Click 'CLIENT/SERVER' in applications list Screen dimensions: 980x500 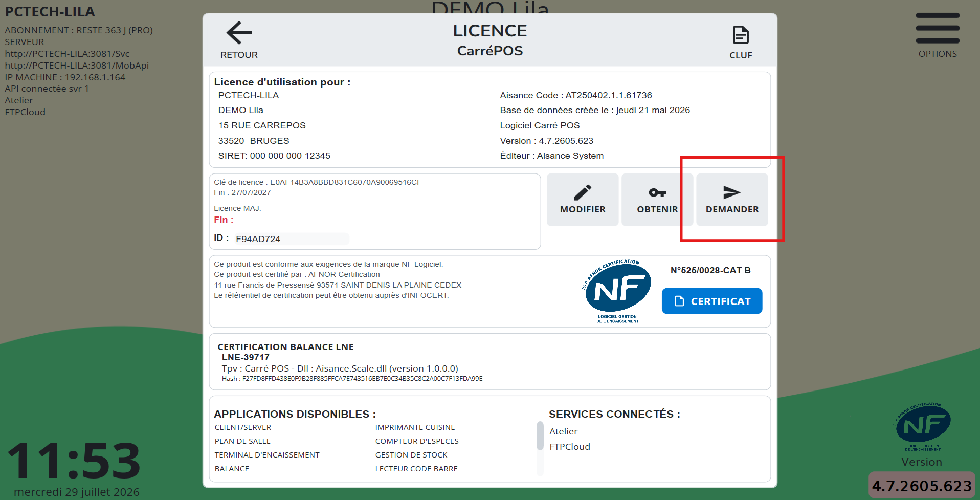coord(243,427)
